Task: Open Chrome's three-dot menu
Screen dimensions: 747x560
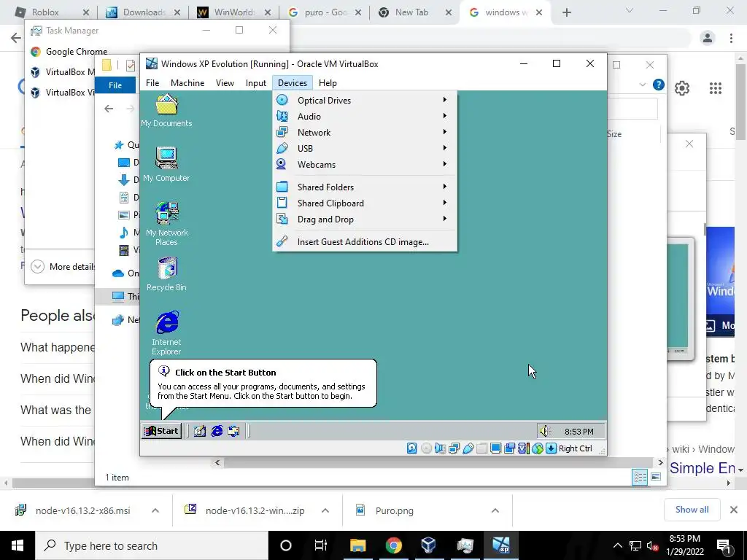Action: [x=731, y=38]
